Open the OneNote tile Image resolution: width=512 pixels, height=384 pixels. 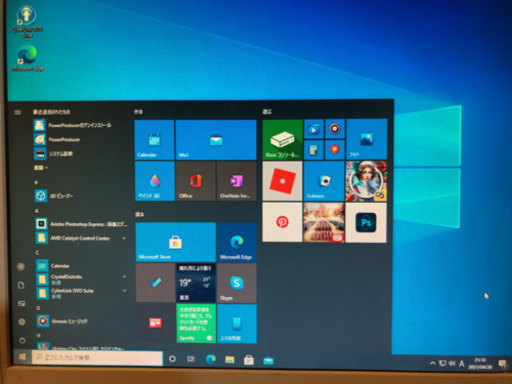pos(236,181)
